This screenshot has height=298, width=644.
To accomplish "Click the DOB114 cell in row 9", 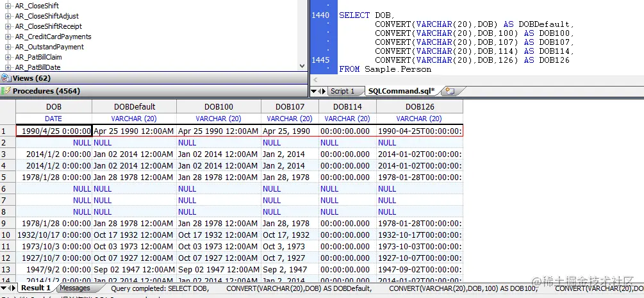I will (x=347, y=223).
